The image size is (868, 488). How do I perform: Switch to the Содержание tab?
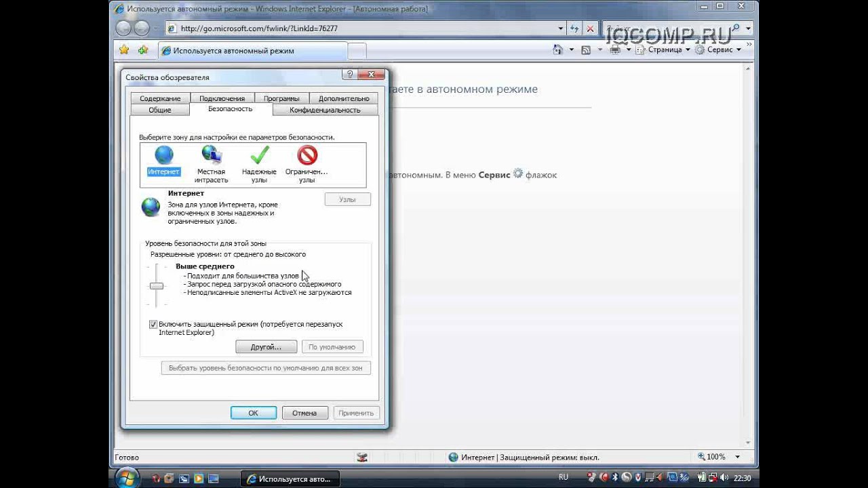(x=160, y=98)
